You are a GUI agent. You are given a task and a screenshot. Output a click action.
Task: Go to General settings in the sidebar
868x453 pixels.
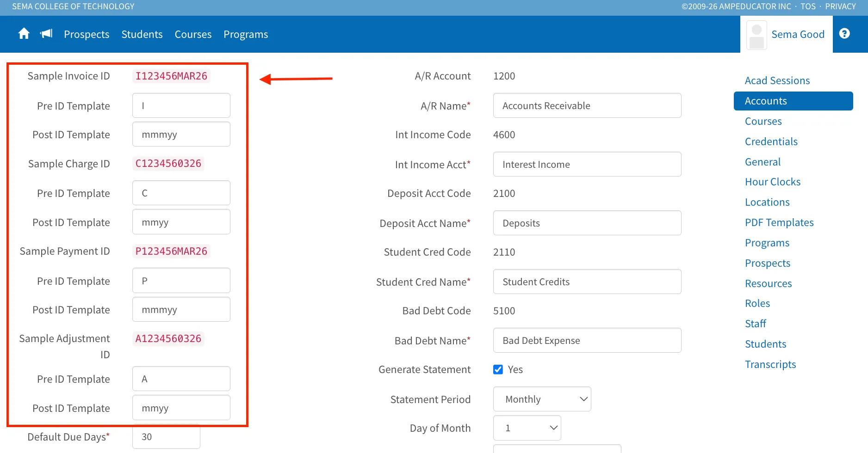(763, 162)
